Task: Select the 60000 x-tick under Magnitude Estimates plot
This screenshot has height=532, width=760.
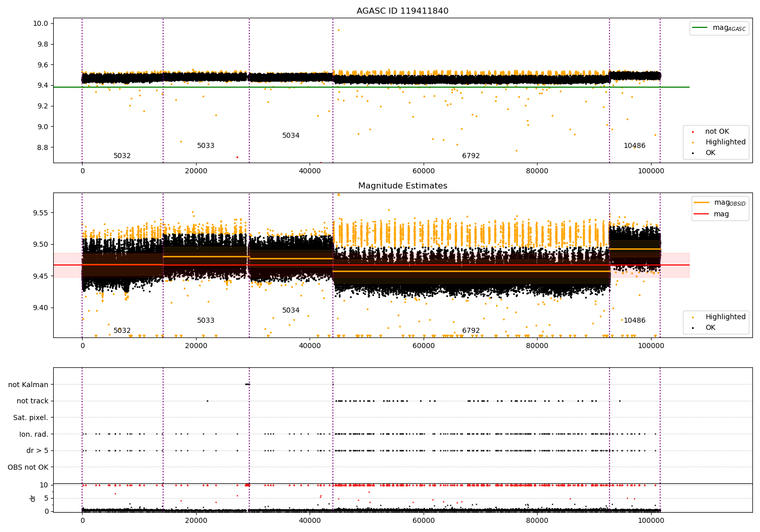Action: pyautogui.click(x=424, y=346)
